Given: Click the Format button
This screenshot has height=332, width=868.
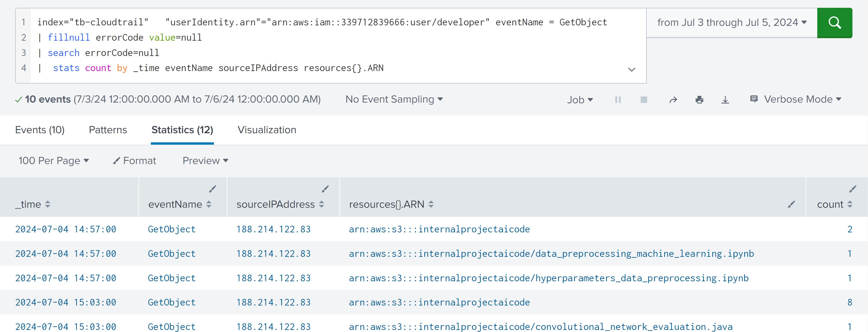Looking at the screenshot, I should tap(134, 161).
